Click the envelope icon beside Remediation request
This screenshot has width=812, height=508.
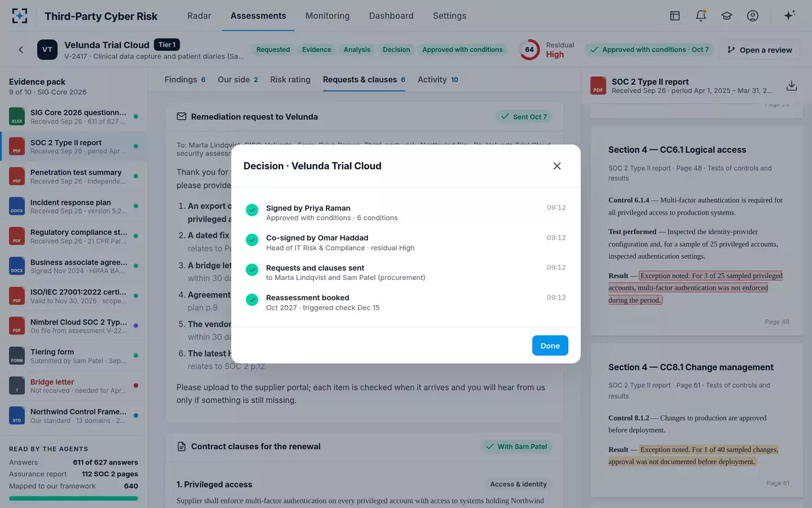(x=182, y=117)
